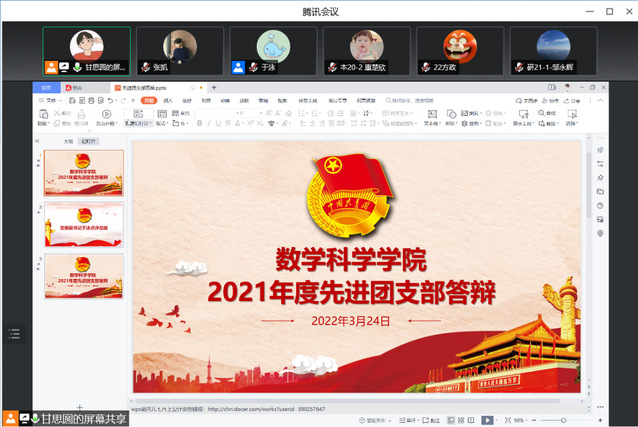Click top icon in WPS right sidebar

coord(599,150)
